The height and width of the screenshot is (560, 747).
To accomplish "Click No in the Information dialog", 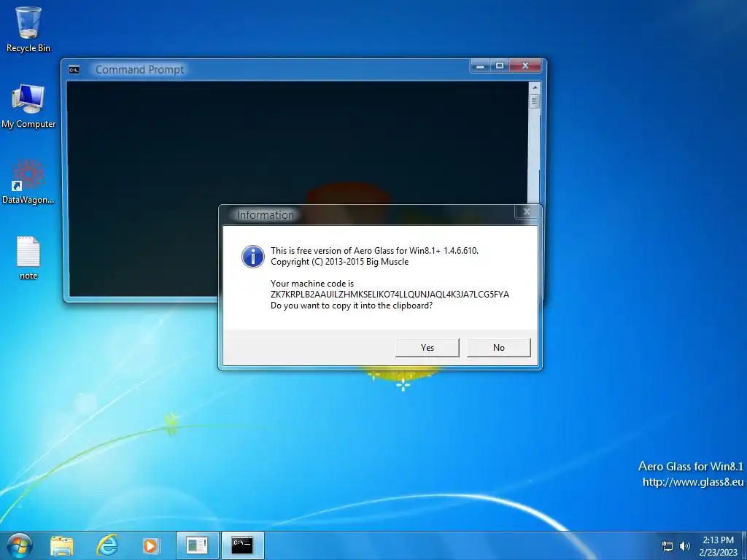I will click(x=498, y=348).
